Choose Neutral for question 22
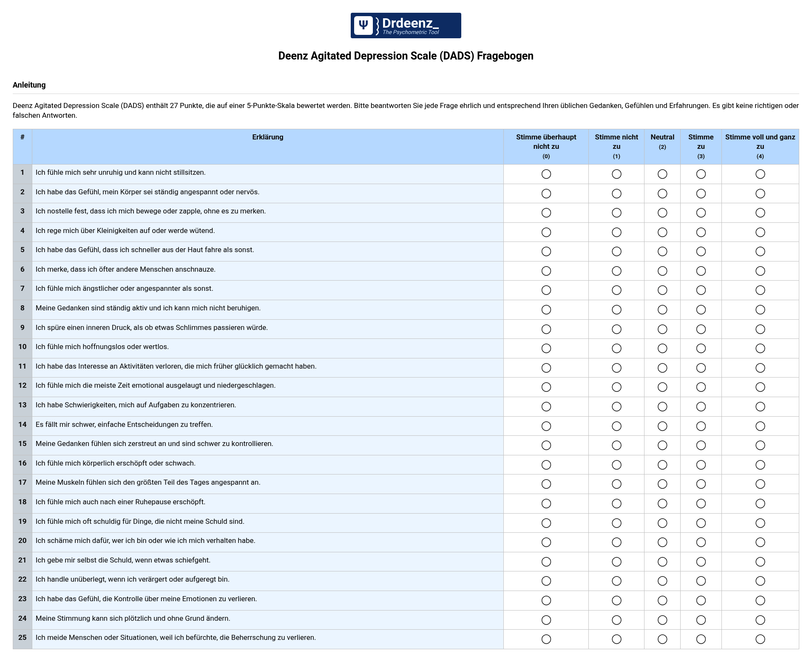 tap(662, 581)
